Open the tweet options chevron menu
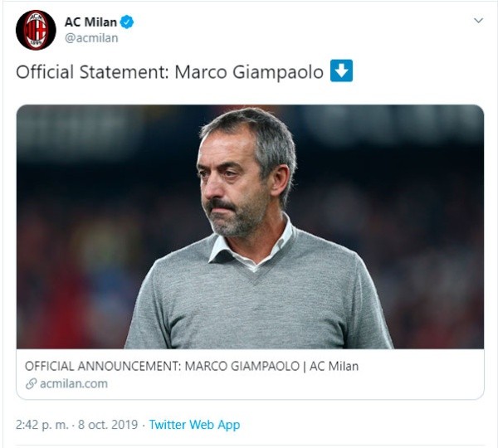The image size is (498, 448). (x=478, y=20)
